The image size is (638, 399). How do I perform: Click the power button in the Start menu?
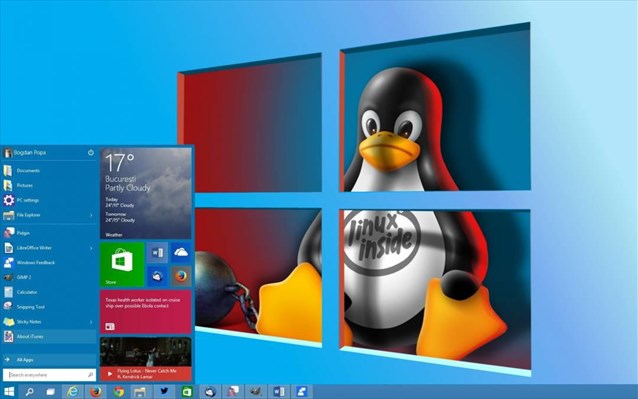pyautogui.click(x=91, y=153)
